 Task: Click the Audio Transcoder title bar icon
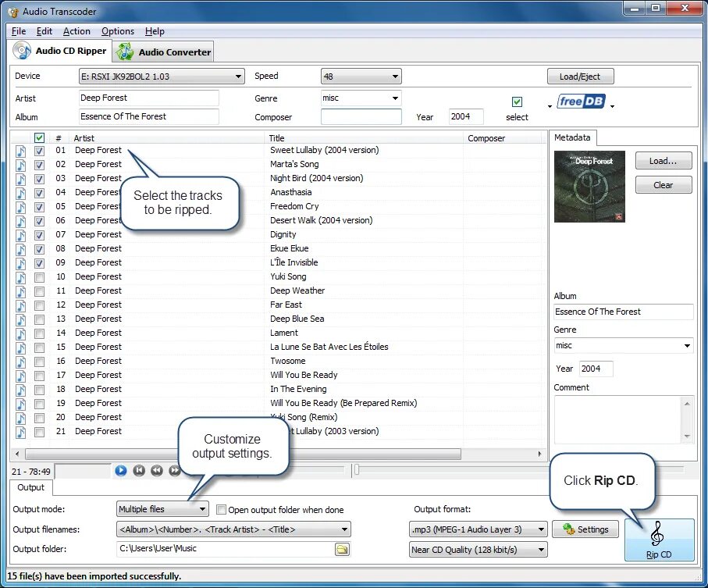pos(14,12)
